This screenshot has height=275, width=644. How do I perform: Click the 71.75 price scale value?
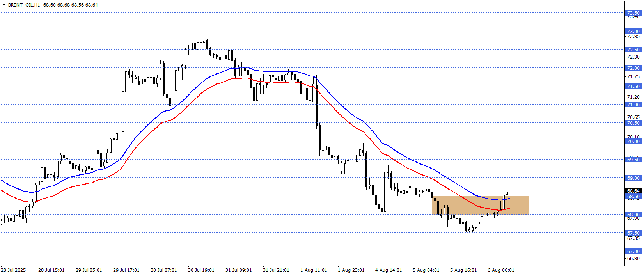(633, 77)
